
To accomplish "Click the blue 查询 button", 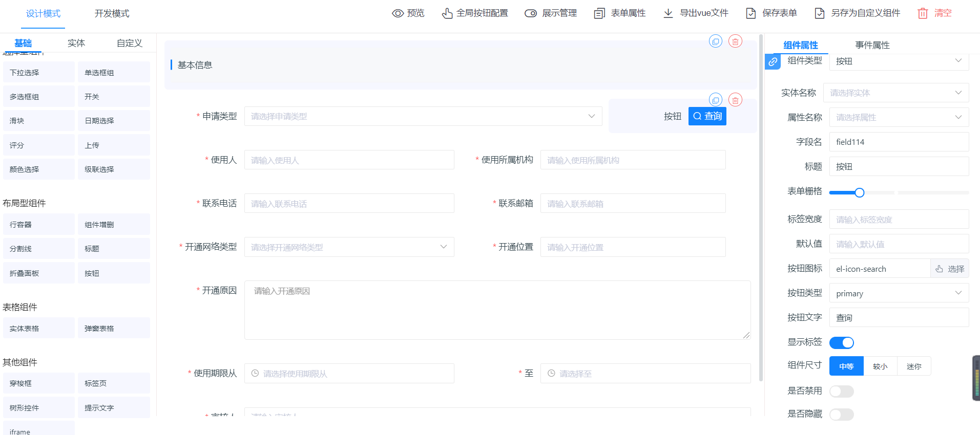I will tap(707, 116).
